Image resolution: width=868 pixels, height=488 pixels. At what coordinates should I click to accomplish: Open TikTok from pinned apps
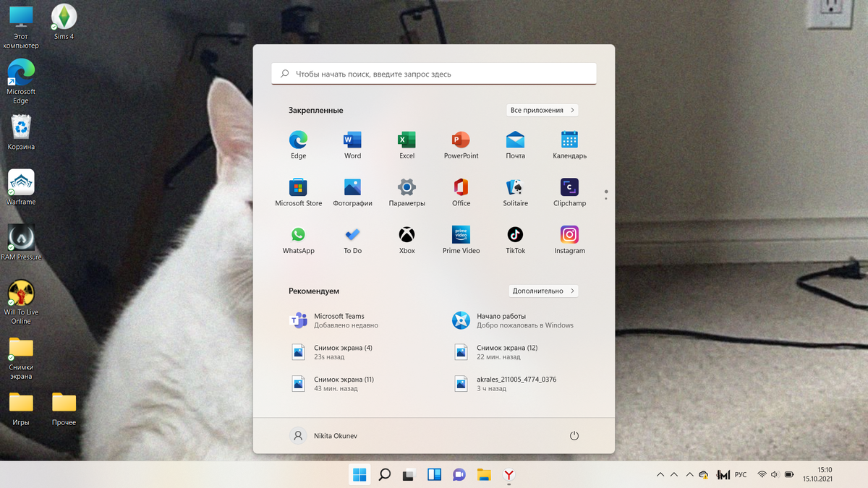[x=515, y=240]
